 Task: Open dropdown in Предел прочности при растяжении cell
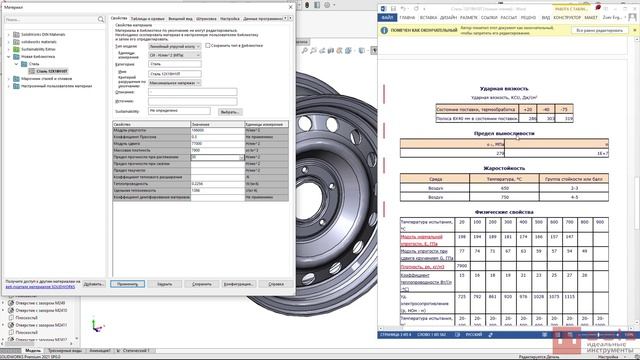pos(241,158)
